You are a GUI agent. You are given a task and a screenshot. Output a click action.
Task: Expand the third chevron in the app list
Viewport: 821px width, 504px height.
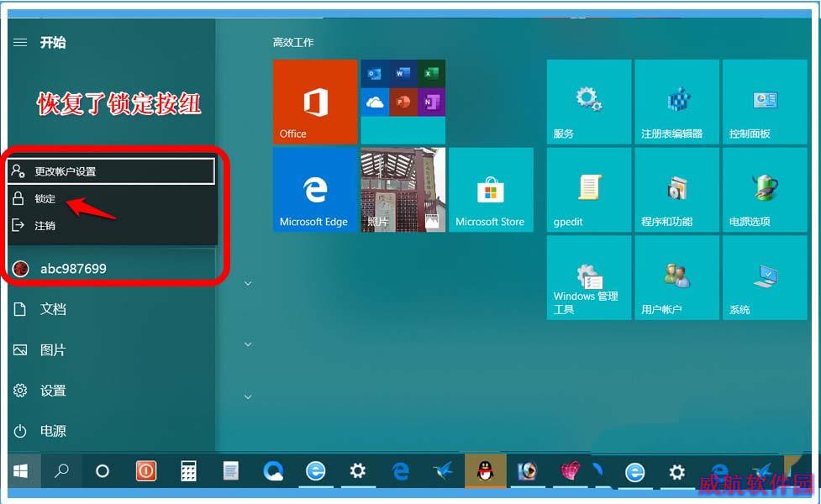pyautogui.click(x=248, y=396)
